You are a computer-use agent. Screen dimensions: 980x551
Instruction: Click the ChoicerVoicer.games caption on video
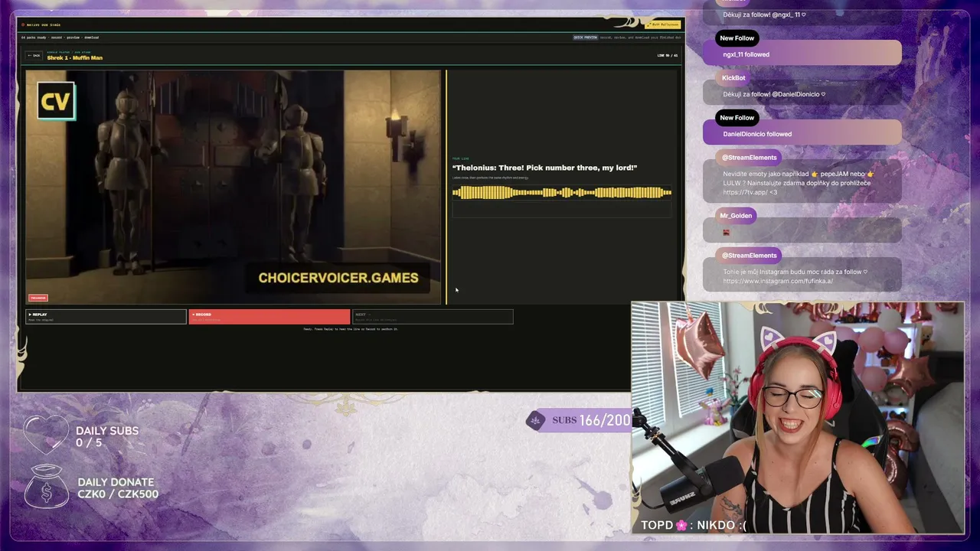[338, 278]
